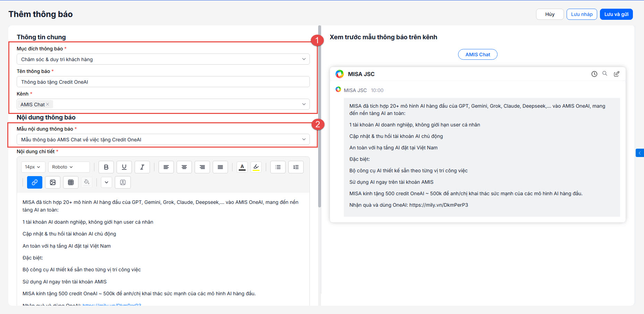Click the Hủy button
644x314 pixels.
(550, 14)
